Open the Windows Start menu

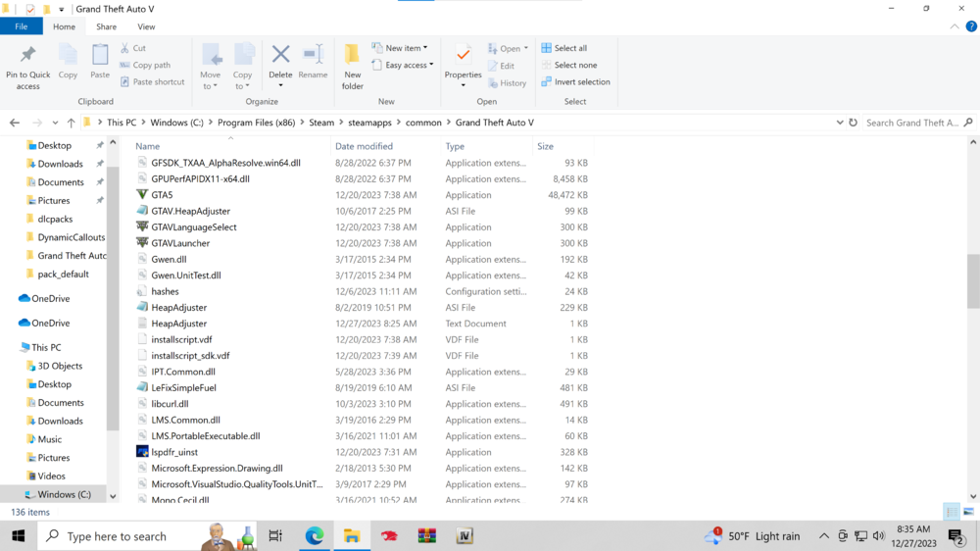tap(18, 536)
